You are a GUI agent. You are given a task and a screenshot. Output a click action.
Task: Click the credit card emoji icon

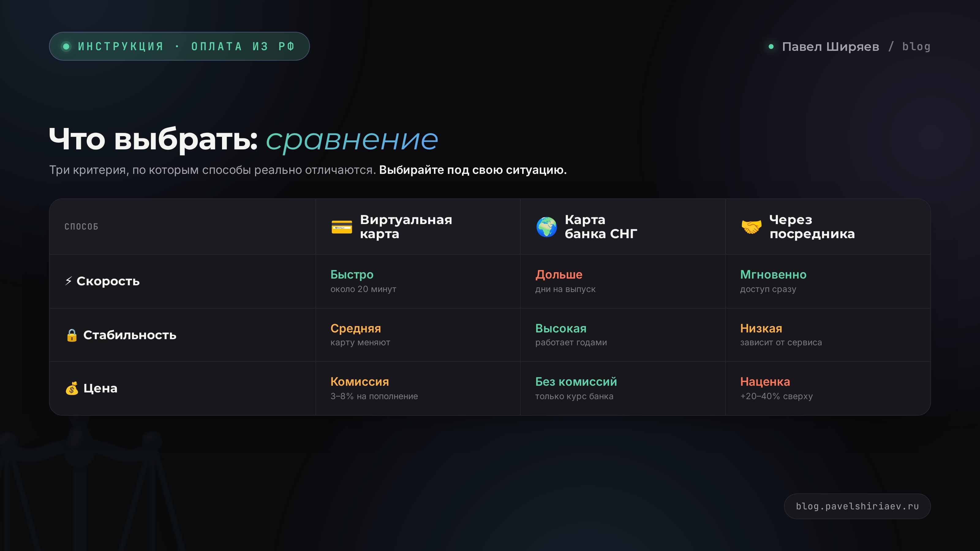click(x=342, y=227)
